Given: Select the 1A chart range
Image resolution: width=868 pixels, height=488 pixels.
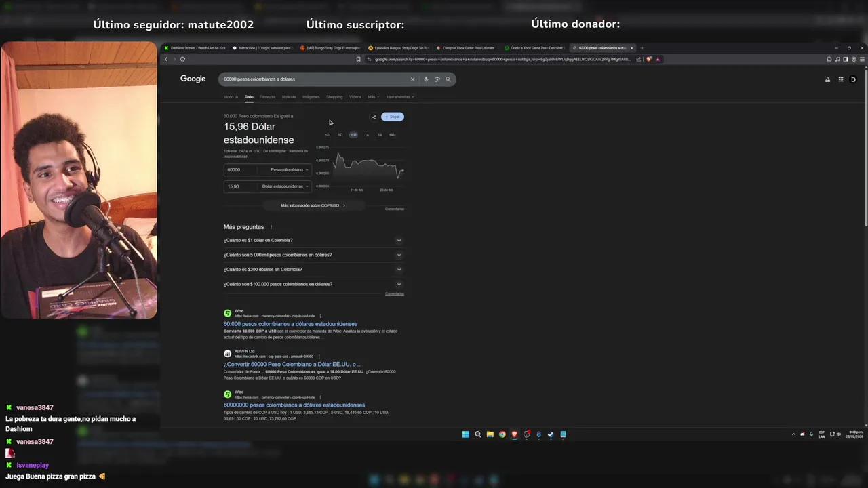Looking at the screenshot, I should [x=367, y=135].
